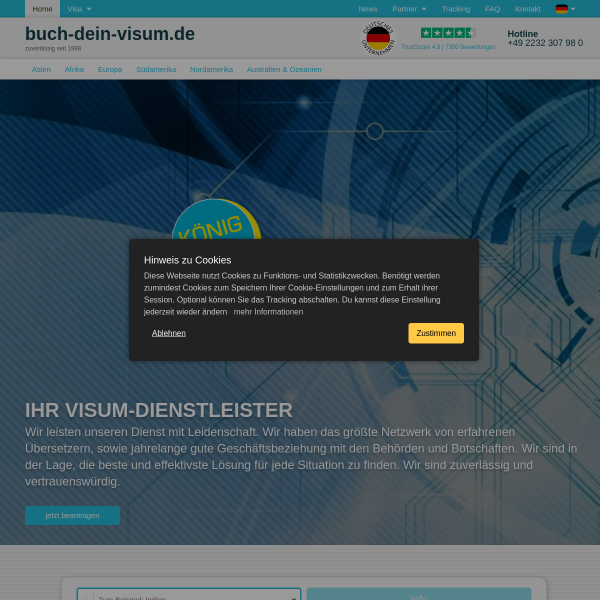Open the German flag language selector
Viewport: 600px width, 600px height.
coord(565,9)
